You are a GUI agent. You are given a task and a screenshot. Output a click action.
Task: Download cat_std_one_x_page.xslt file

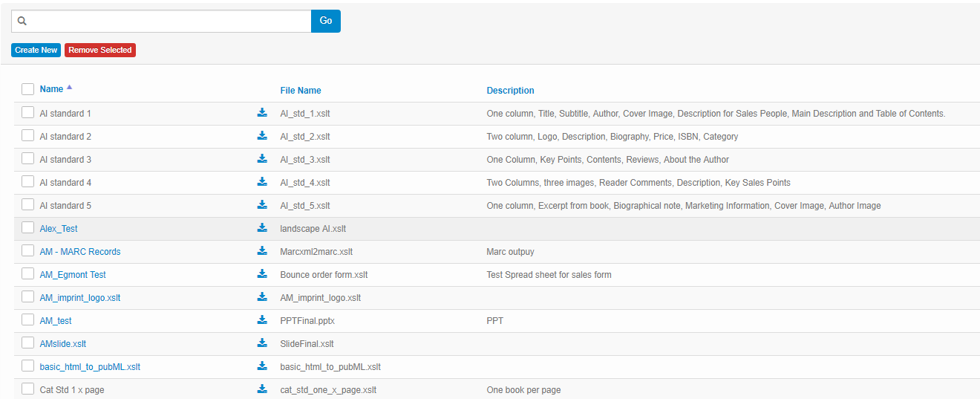(x=262, y=389)
